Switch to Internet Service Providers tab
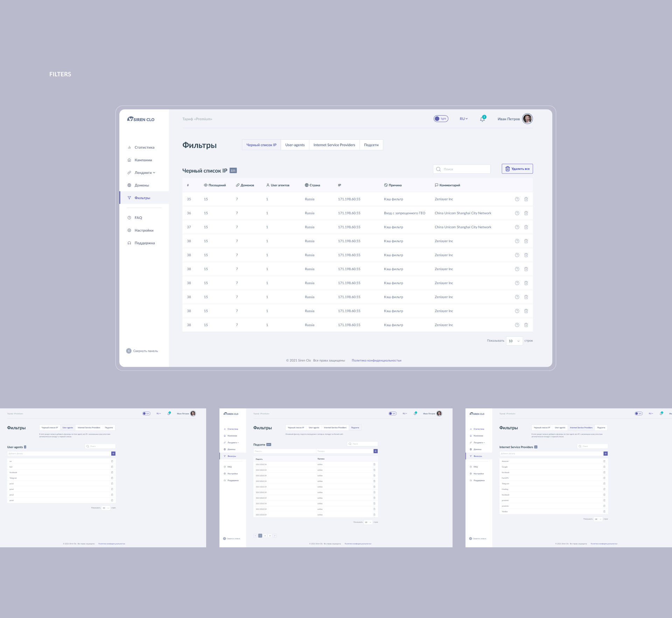 click(334, 145)
